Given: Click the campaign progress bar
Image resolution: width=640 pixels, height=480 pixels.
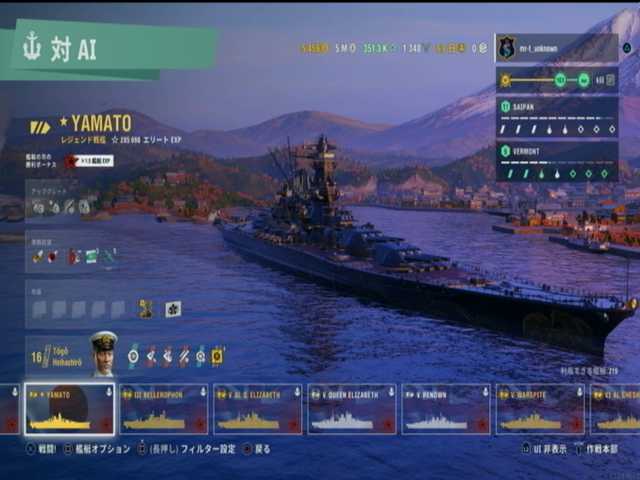Looking at the screenshot, I should pos(557,80).
